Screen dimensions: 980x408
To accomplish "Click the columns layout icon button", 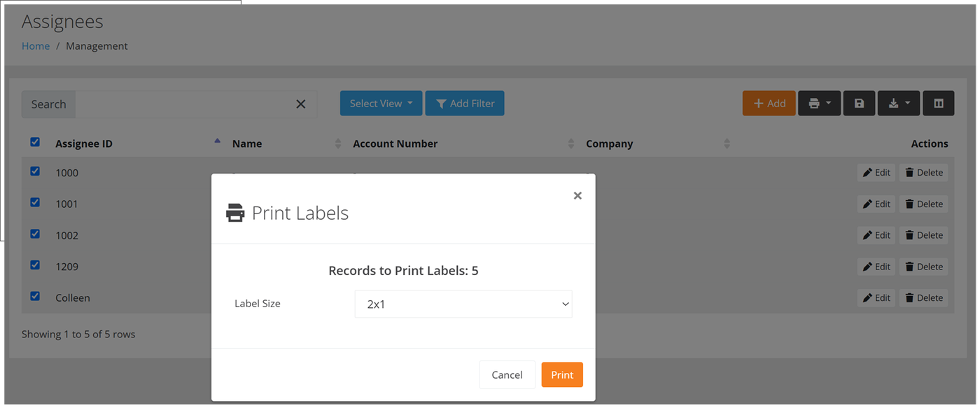I will 939,104.
